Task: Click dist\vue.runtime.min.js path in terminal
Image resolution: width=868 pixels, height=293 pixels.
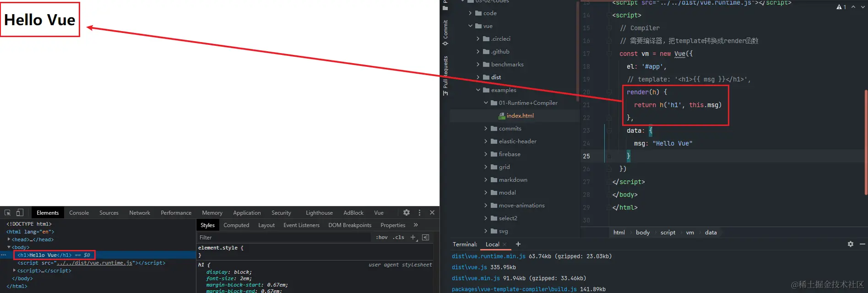Action: (488, 256)
